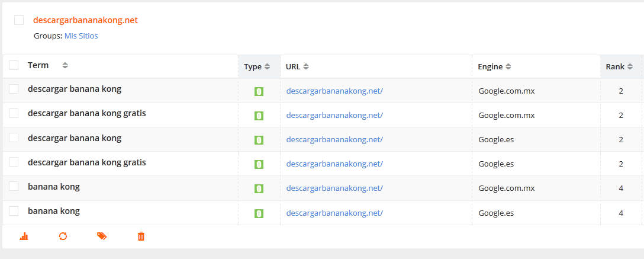Image resolution: width=644 pixels, height=259 pixels.
Task: Select term banana kong for Google.es
Action: (54, 211)
